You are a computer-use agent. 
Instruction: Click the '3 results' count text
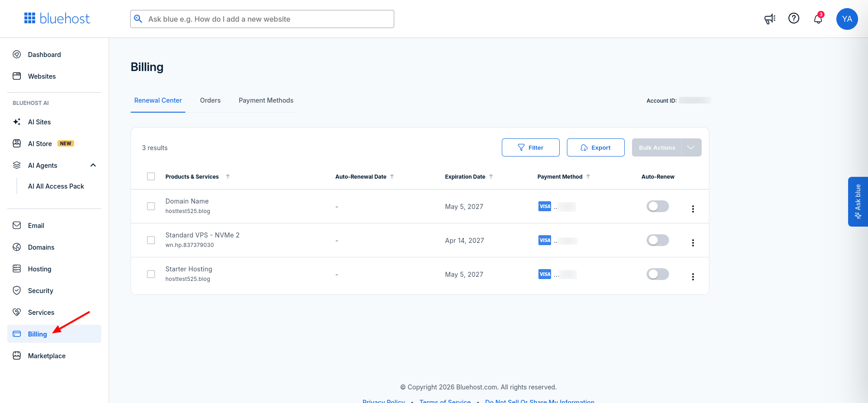[x=155, y=148]
